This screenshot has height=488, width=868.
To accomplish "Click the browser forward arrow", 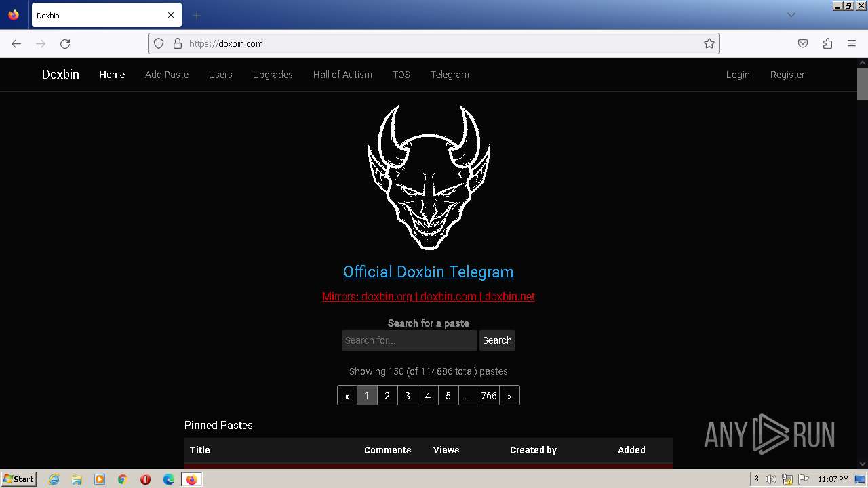I will (41, 43).
